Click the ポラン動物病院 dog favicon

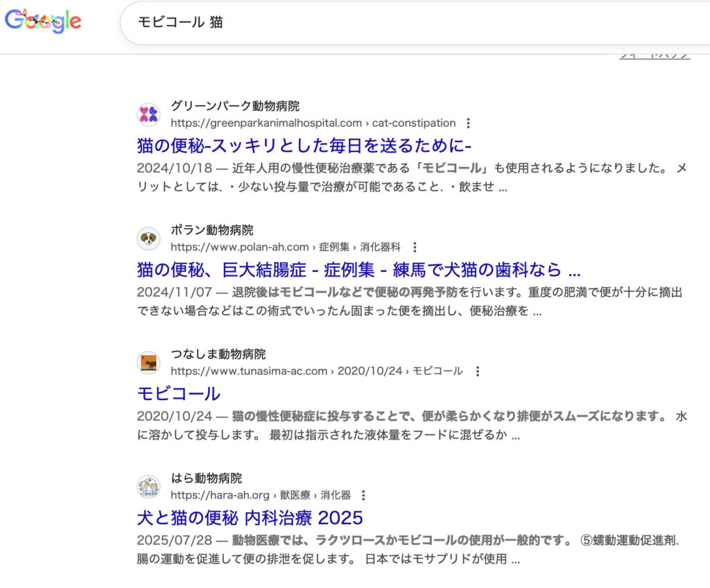click(148, 239)
